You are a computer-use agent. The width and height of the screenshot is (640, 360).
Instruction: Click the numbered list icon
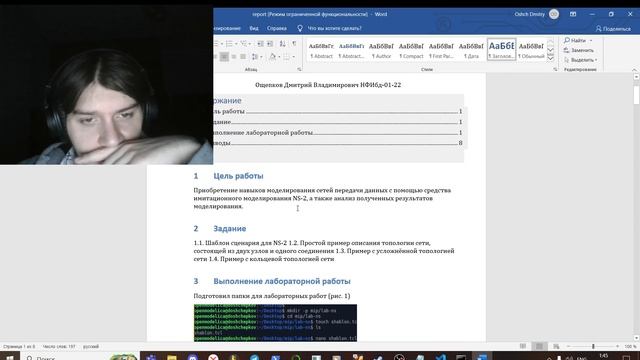(229, 44)
